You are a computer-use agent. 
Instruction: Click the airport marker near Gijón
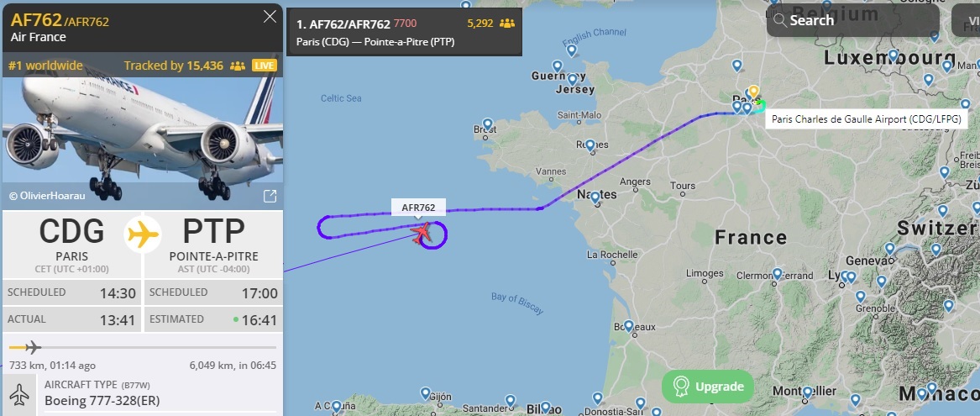426,393
